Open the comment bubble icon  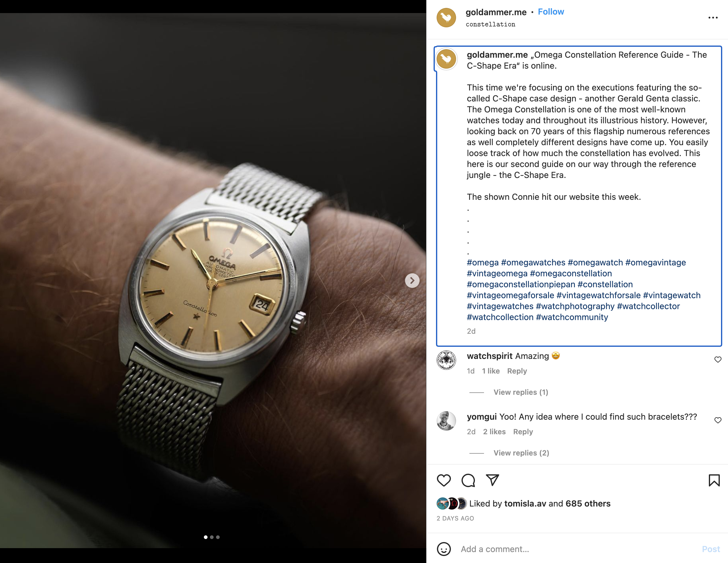coord(468,480)
